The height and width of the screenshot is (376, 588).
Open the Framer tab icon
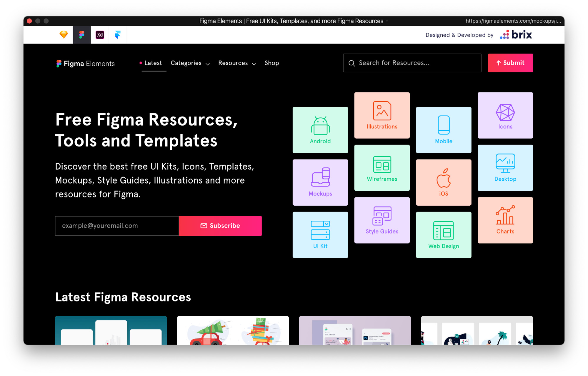click(x=118, y=35)
